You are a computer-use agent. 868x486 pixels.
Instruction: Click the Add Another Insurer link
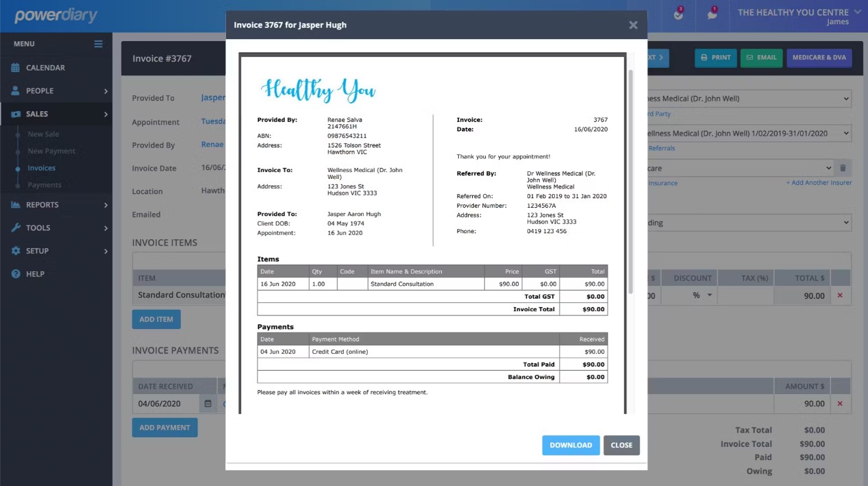[819, 182]
